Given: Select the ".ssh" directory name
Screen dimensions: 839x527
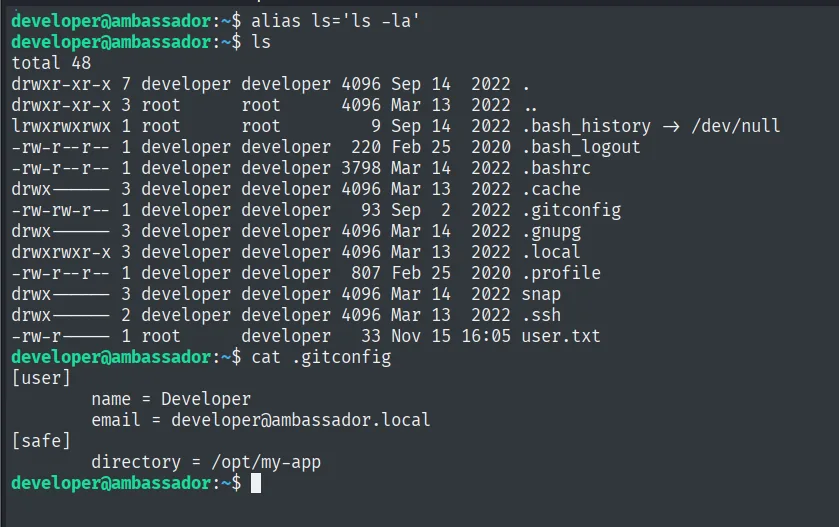Looking at the screenshot, I should 541,315.
